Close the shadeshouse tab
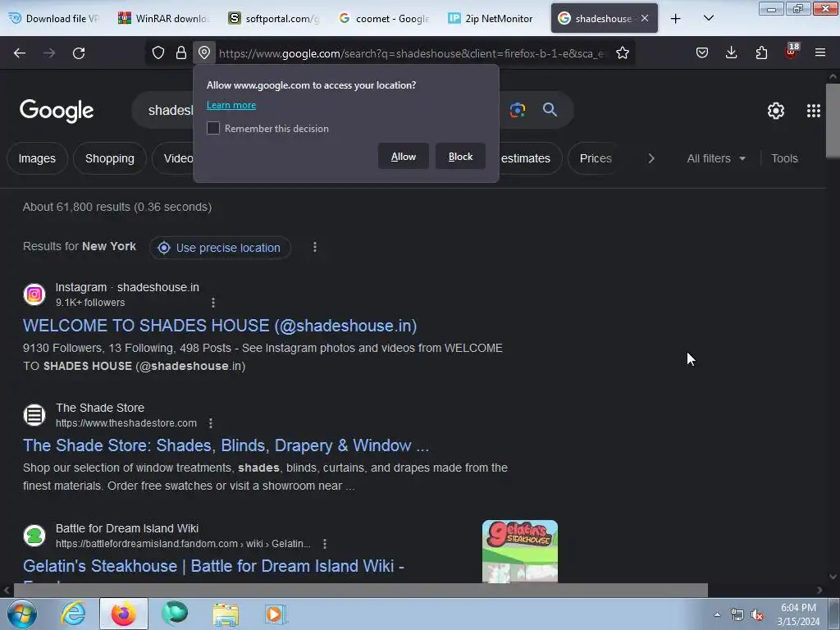Screen dimensions: 840x630 (645, 18)
